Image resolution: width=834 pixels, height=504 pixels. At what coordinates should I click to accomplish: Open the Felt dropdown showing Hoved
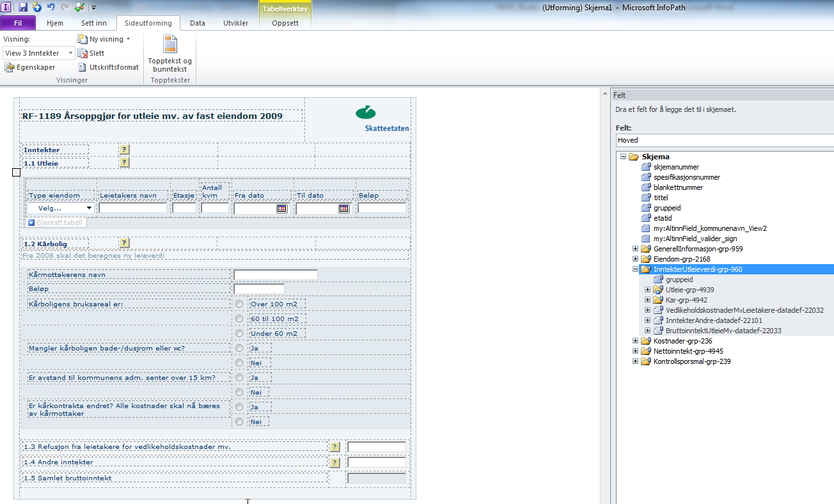pyautogui.click(x=725, y=140)
